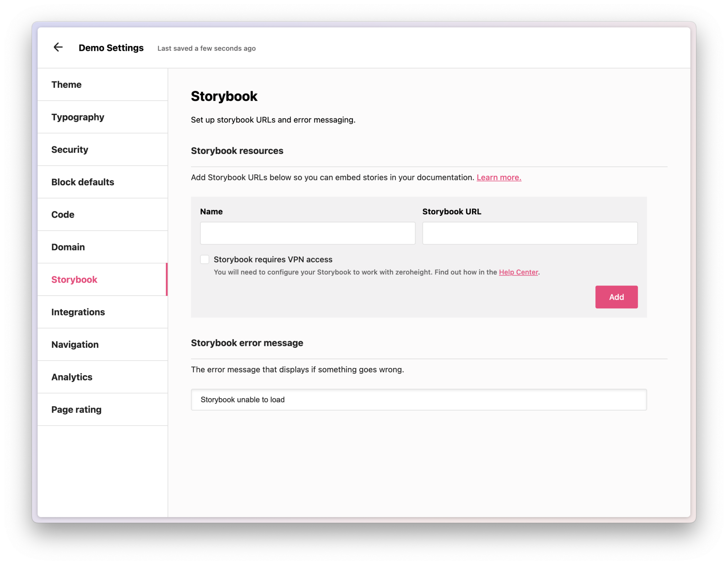
Task: Click the Last saved a few seconds ago status
Action: 207,48
